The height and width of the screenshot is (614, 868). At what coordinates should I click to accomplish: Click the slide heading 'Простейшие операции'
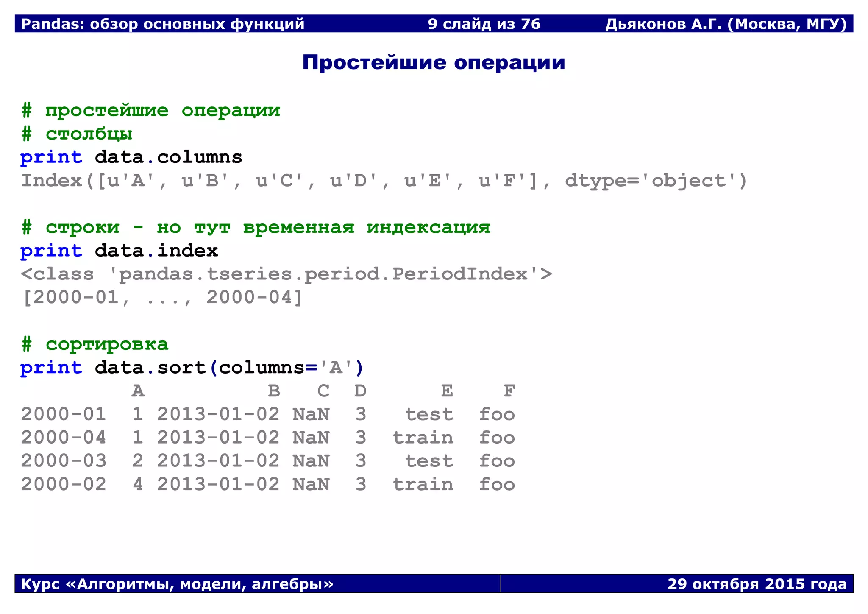pyautogui.click(x=434, y=63)
